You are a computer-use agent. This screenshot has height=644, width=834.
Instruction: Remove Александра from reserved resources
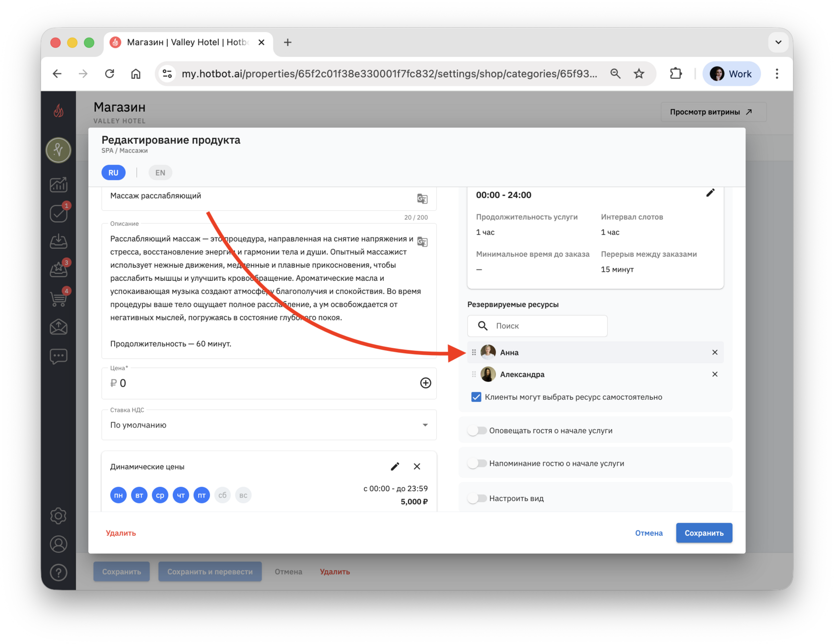pos(715,374)
